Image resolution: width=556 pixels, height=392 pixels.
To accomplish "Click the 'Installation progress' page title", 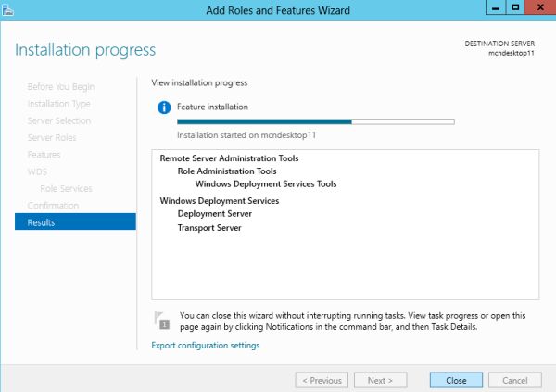I will click(x=85, y=50).
